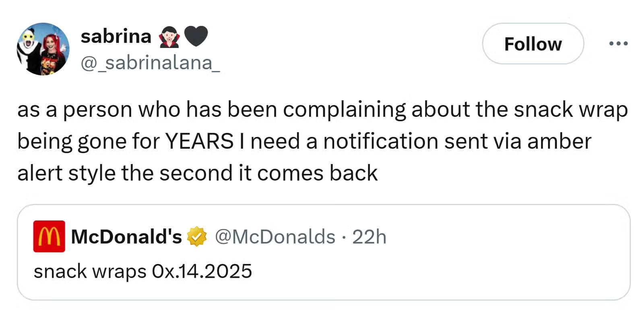This screenshot has width=644, height=316.
Task: Click the dot separator before the 22h timestamp
Action: [344, 237]
